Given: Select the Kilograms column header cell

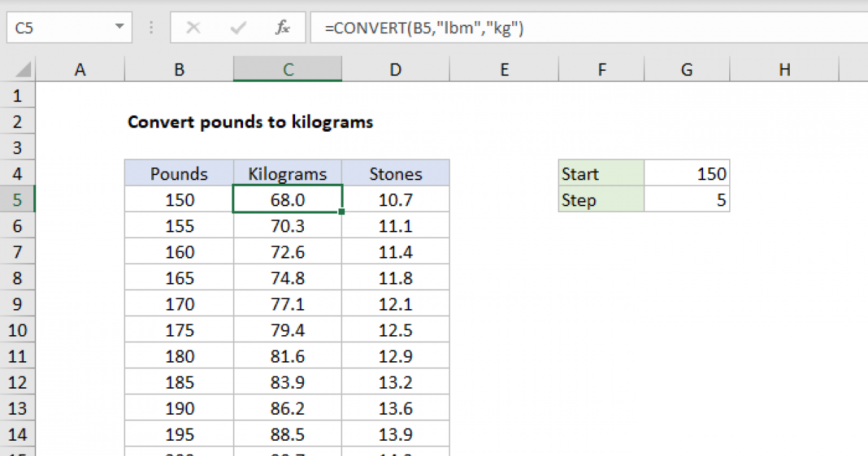Looking at the screenshot, I should [x=287, y=173].
